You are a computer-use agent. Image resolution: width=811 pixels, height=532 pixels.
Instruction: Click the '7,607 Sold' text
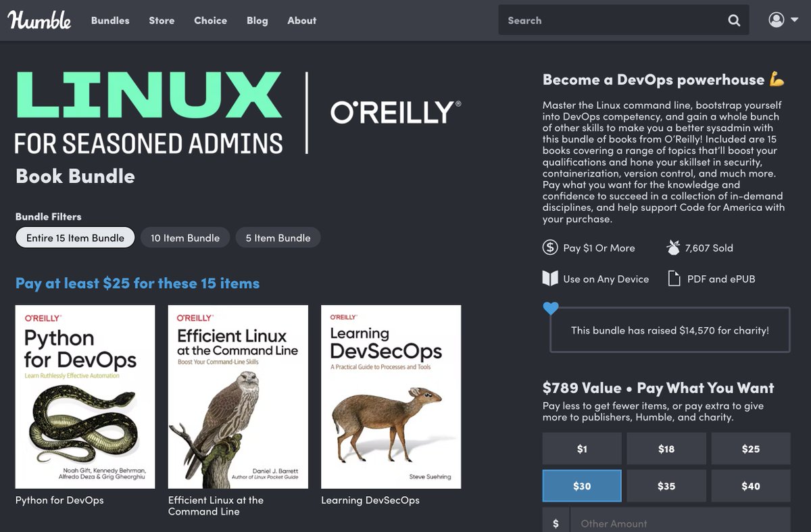[709, 248]
